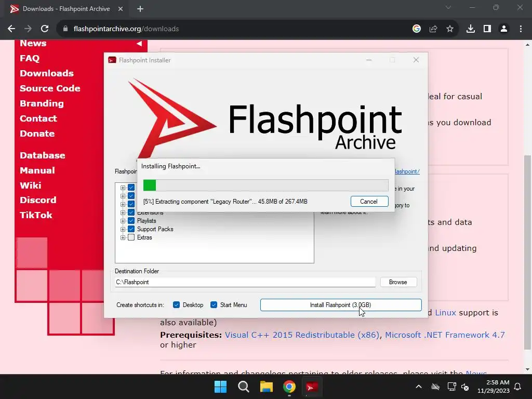The width and height of the screenshot is (532, 399).
Task: Open new tab with plus icon
Action: click(x=140, y=9)
